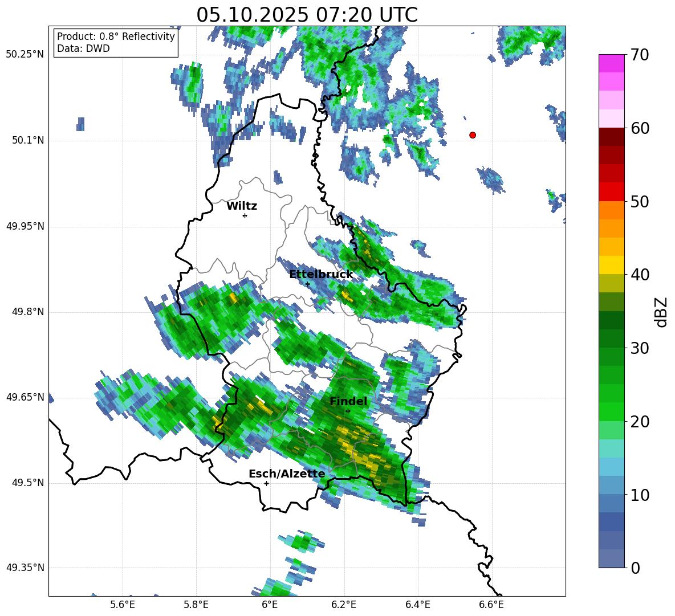The image size is (675, 616).
Task: Click the Ettelbruck location cross marker
Action: pos(307,284)
